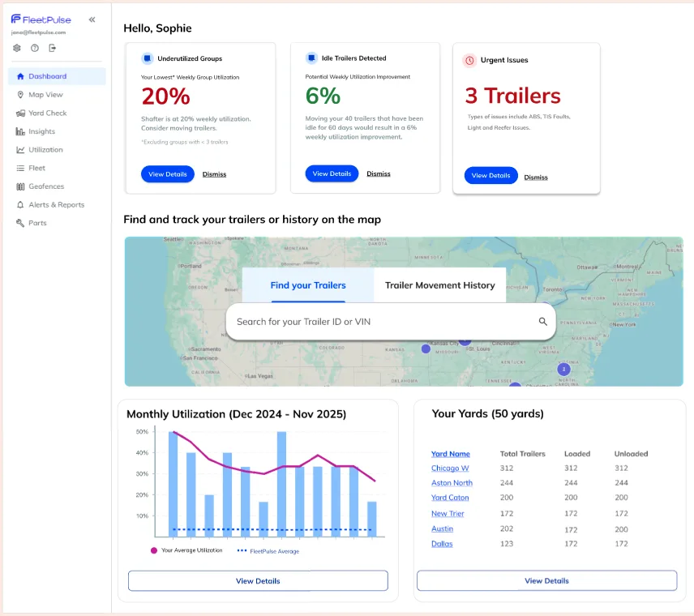Click the Urgent Issues clock icon
Viewport: 694px width, 616px height.
click(x=469, y=60)
